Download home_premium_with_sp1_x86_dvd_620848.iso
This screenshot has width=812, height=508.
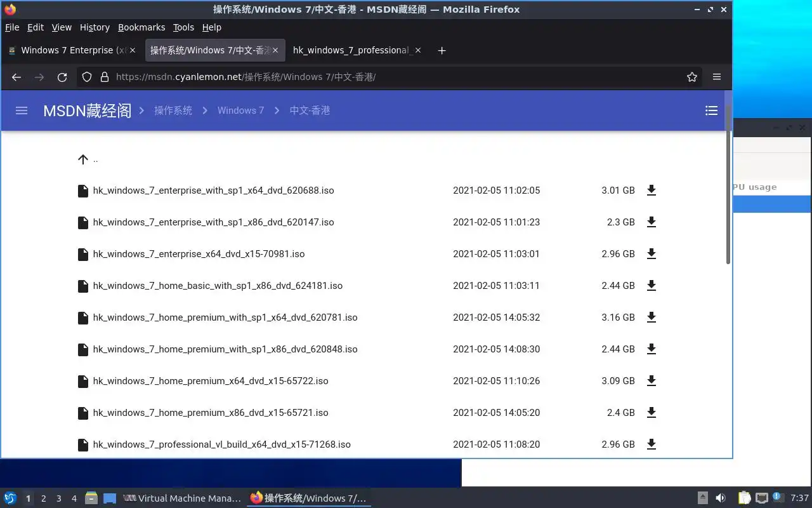click(651, 349)
